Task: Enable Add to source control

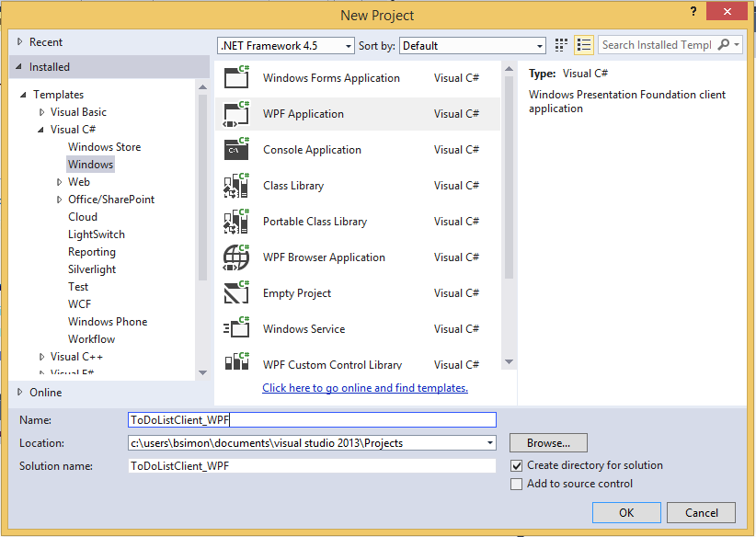Action: [518, 483]
